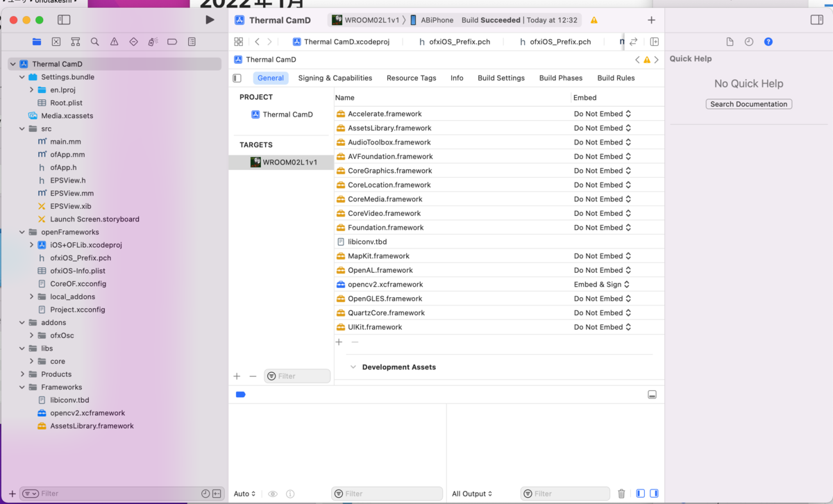
Task: Add a framework with plus below list
Action: coord(339,342)
